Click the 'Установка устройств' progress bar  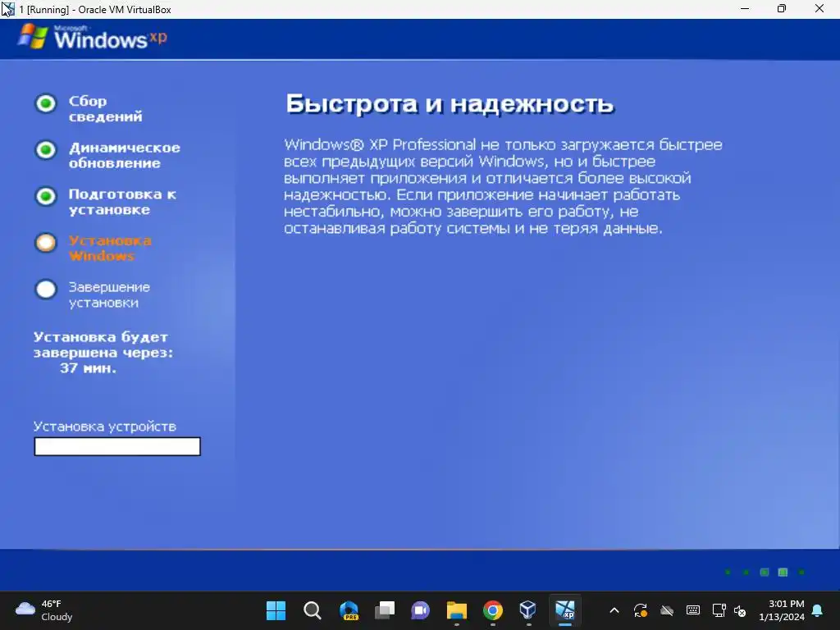tap(117, 446)
